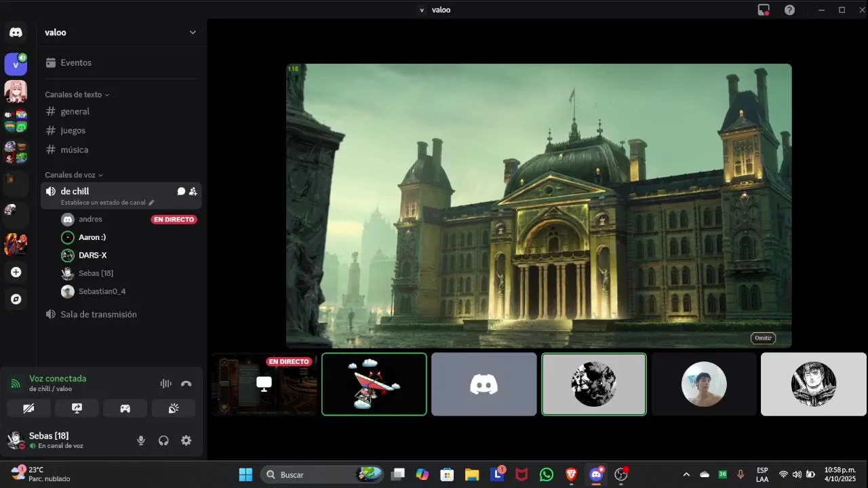Viewport: 868px width, 488px height.
Task: Open Brave browser from the taskbar
Action: coord(572,474)
